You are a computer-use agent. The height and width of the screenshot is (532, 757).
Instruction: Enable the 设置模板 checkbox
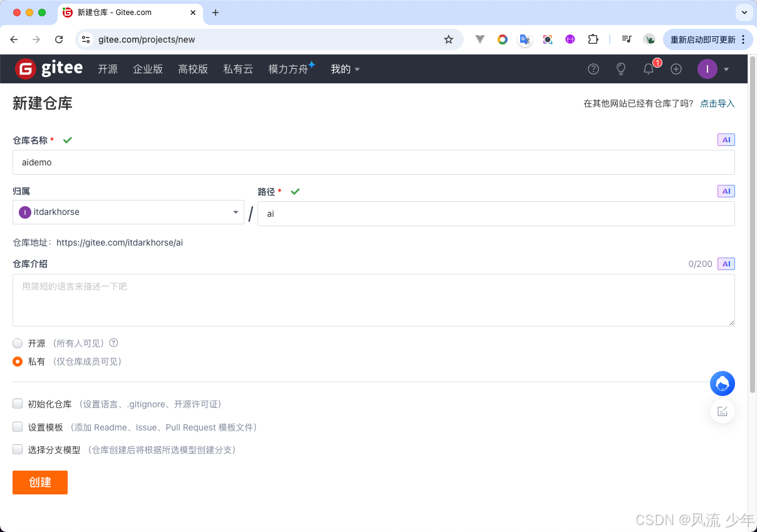point(18,427)
